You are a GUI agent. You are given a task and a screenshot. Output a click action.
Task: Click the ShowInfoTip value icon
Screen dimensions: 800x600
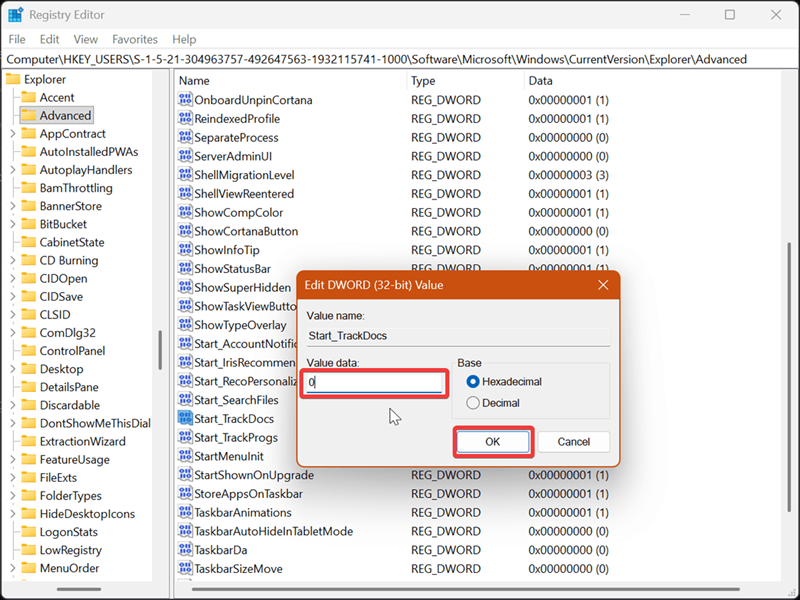pyautogui.click(x=185, y=249)
